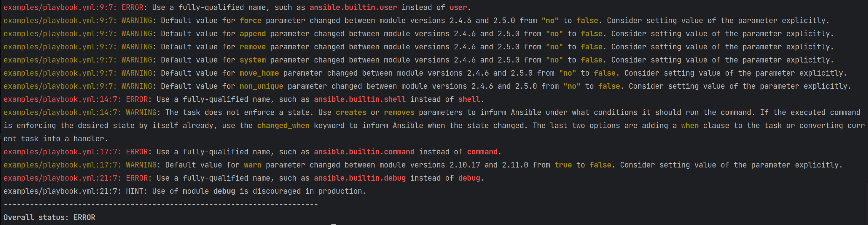Click file path on the append parameter warning
The height and width of the screenshot is (225, 868).
point(59,34)
